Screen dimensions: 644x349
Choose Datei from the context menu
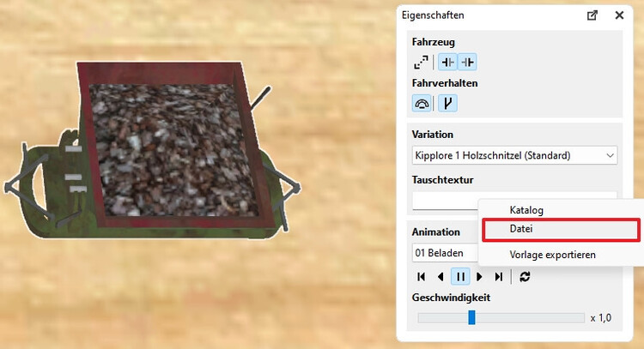561,229
